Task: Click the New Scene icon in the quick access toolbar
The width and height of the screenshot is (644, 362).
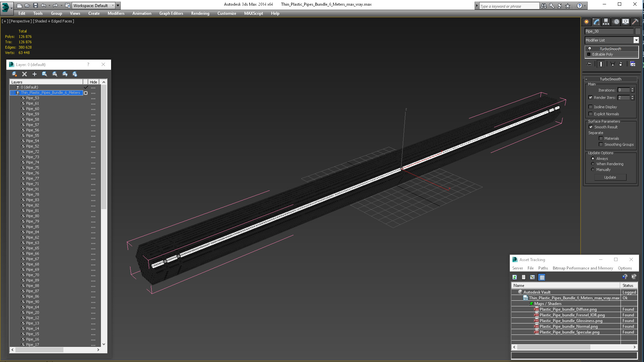Action: [19, 5]
